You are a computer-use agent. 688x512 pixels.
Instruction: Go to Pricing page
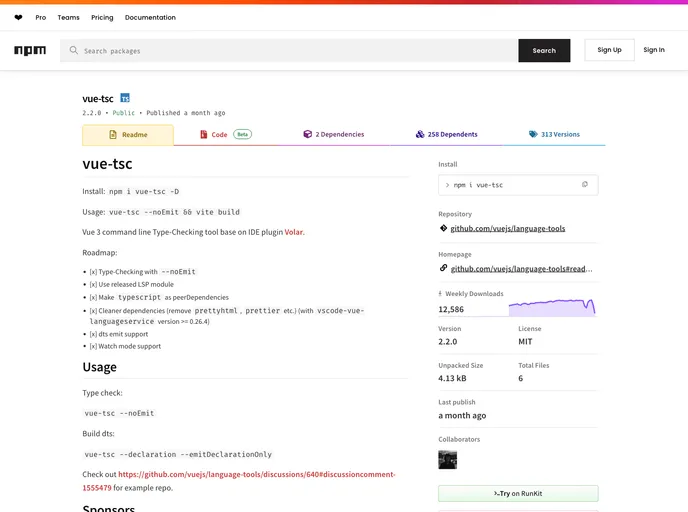(x=102, y=18)
